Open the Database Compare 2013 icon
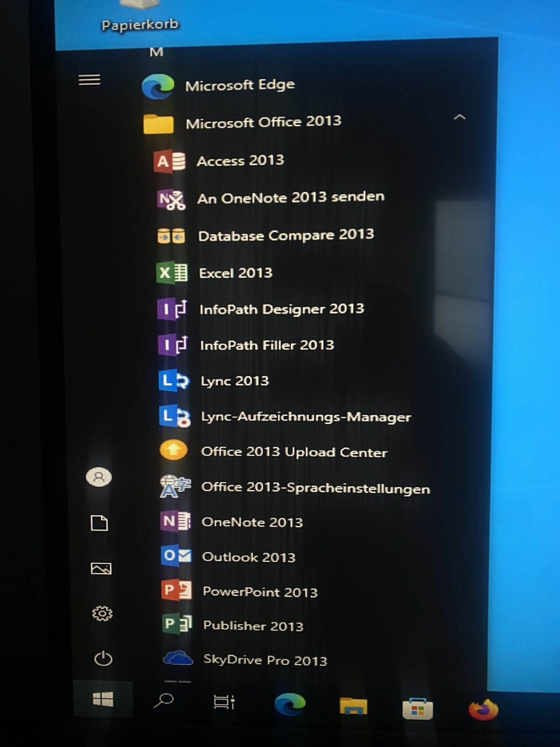This screenshot has height=747, width=560. tap(171, 236)
